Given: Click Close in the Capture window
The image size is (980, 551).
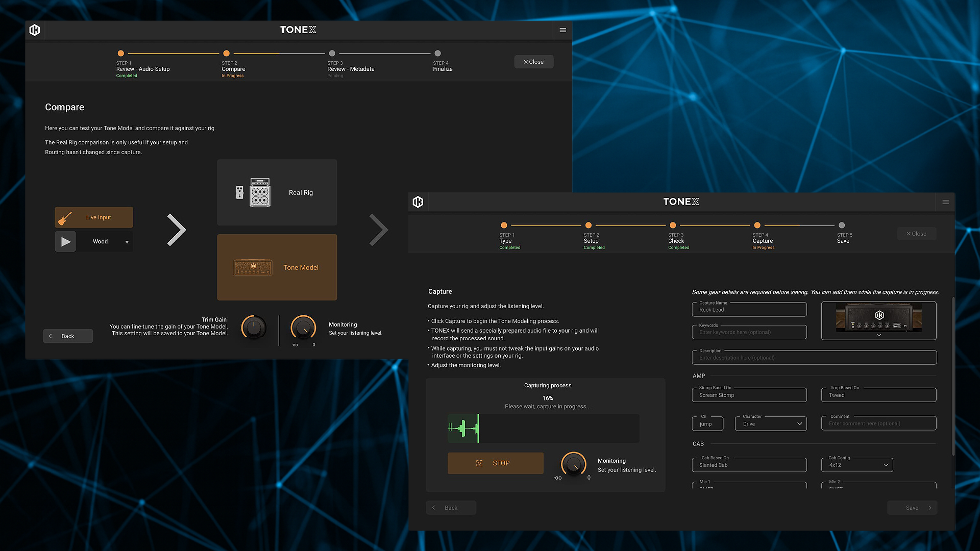Looking at the screenshot, I should coord(917,234).
